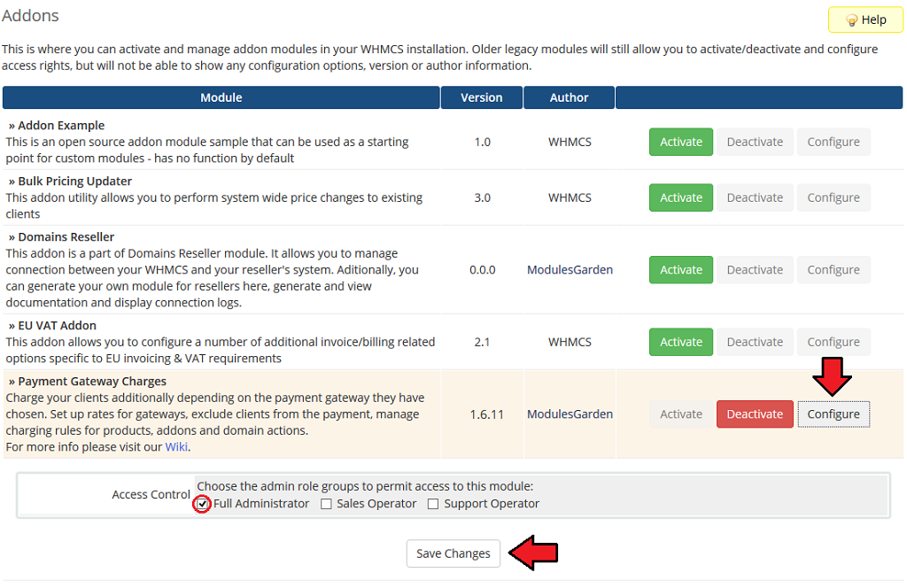
Task: Click Activate for Payment Gateway Charges
Action: click(681, 414)
